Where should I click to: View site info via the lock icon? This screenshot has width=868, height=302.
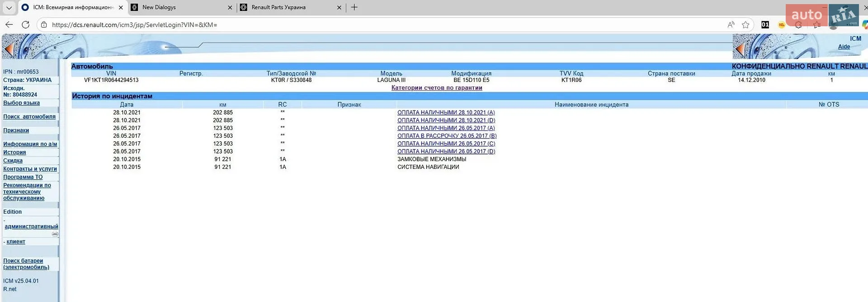[44, 24]
